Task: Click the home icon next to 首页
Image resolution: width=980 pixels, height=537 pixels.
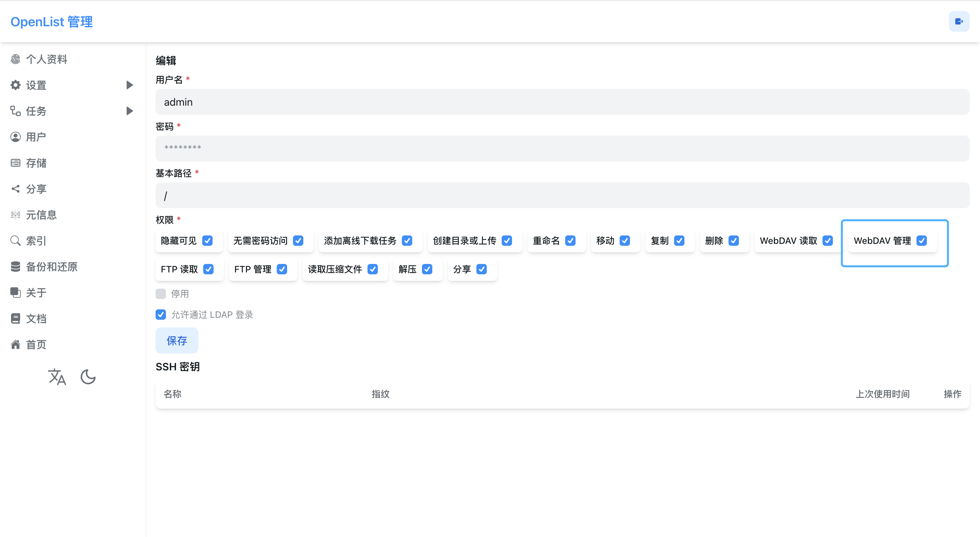Action: click(x=16, y=344)
